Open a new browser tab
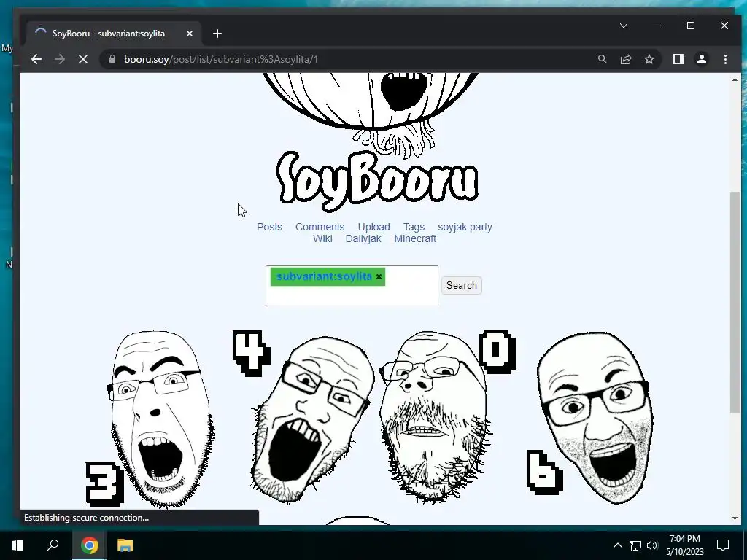Image resolution: width=747 pixels, height=560 pixels. [x=217, y=34]
